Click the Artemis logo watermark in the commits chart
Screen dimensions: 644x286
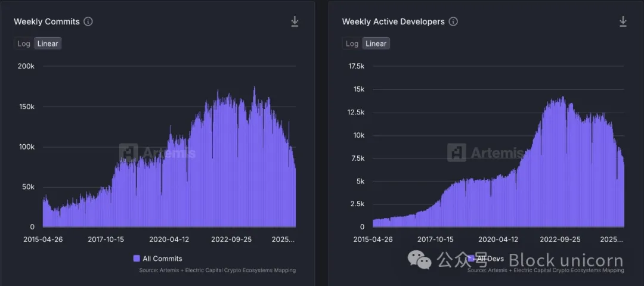(x=129, y=153)
